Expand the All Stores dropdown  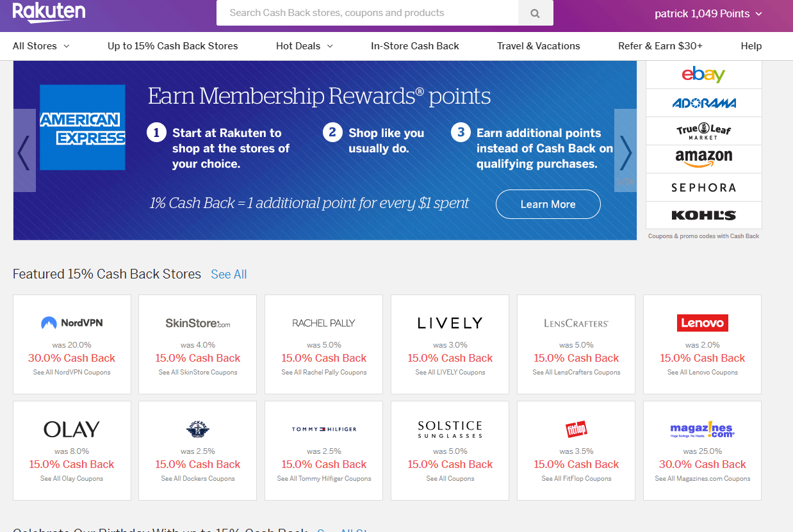pos(41,46)
